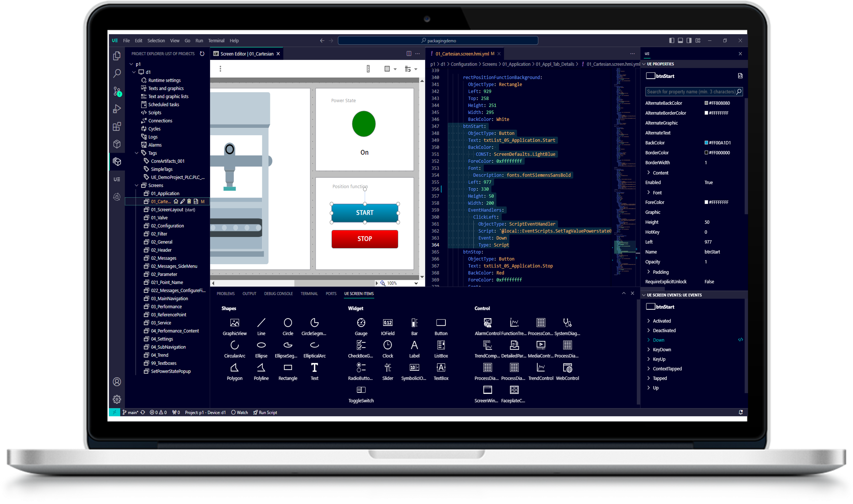The image size is (853, 504).
Task: Click the BackColor #FF00A1D1 swatch
Action: (x=706, y=143)
